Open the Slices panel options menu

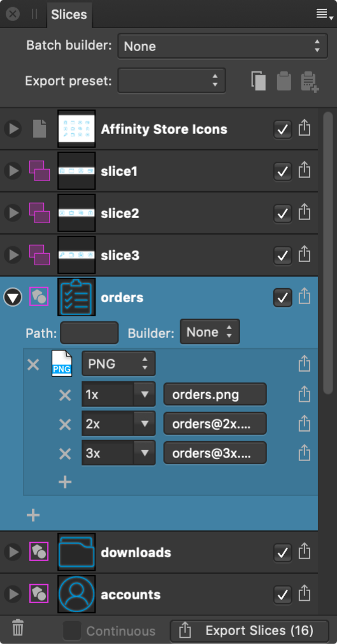pyautogui.click(x=324, y=15)
